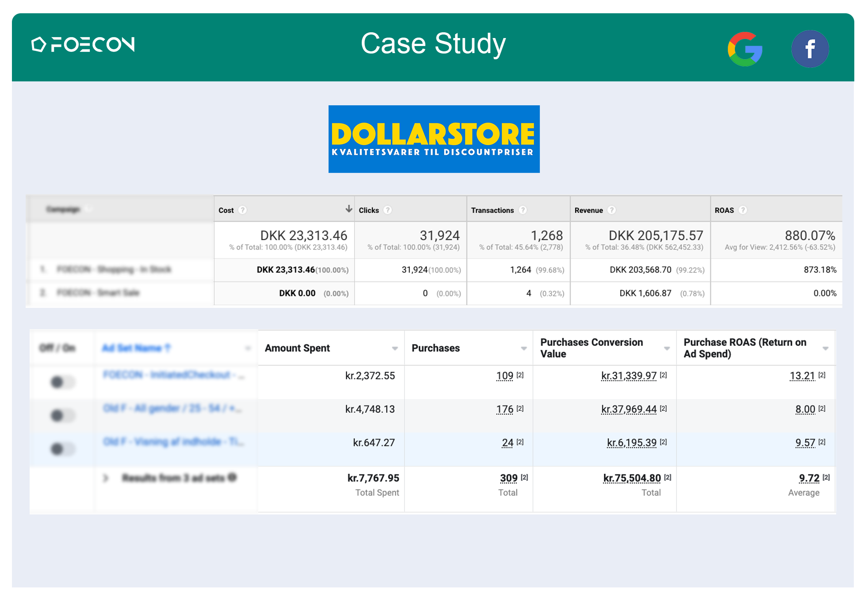Click the 309 total purchases value

point(509,478)
